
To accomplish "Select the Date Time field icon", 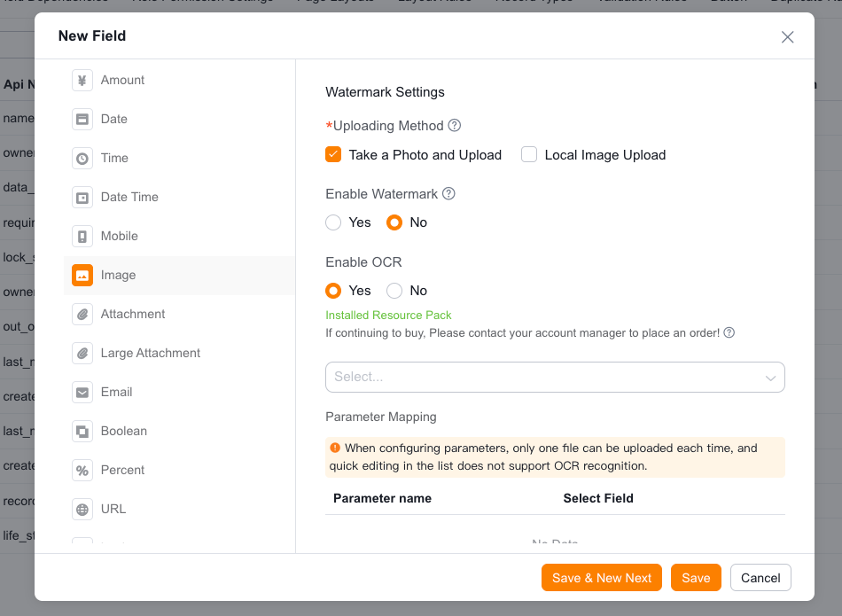I will 82,198.
